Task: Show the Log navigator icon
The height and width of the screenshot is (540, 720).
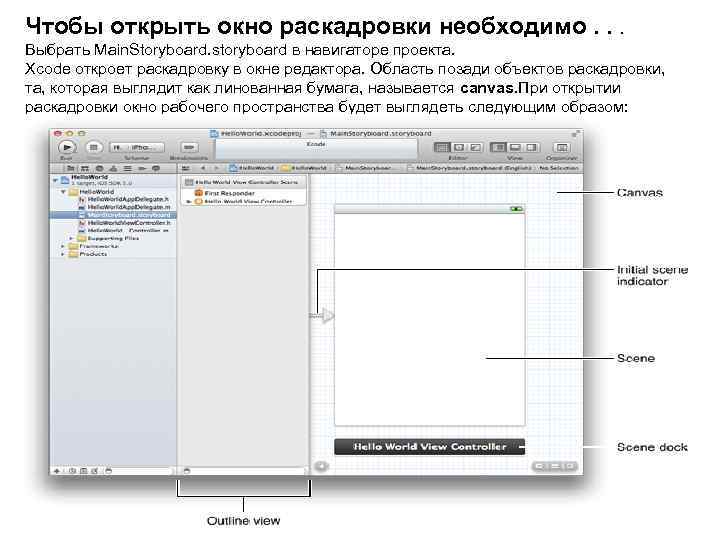Action: [156, 169]
